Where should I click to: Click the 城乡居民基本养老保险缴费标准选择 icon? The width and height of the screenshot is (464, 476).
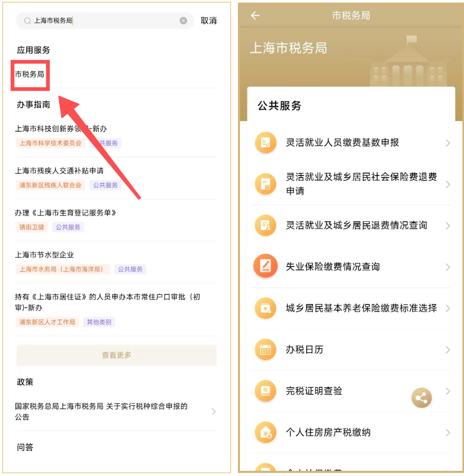[x=266, y=308]
